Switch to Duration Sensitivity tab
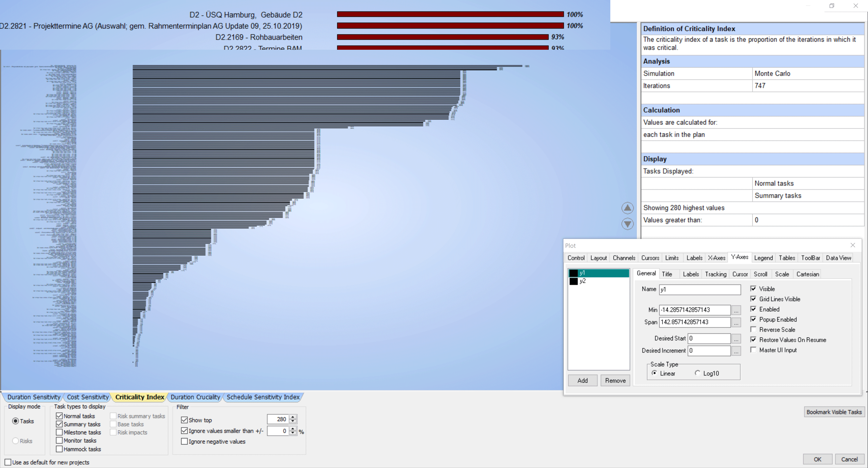The image size is (868, 468). coord(34,397)
